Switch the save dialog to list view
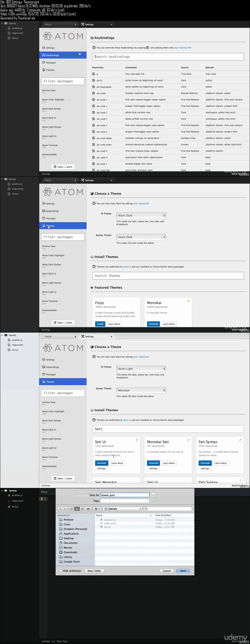 (x=77, y=509)
